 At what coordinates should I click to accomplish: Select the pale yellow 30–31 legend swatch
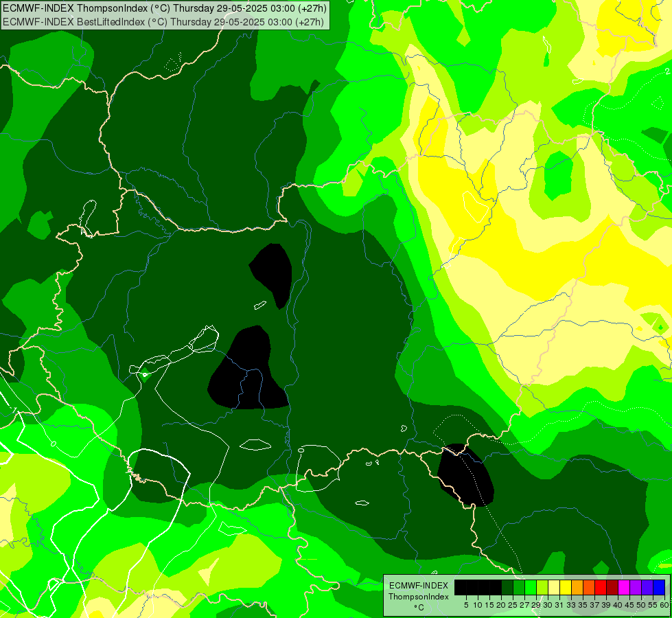554,587
